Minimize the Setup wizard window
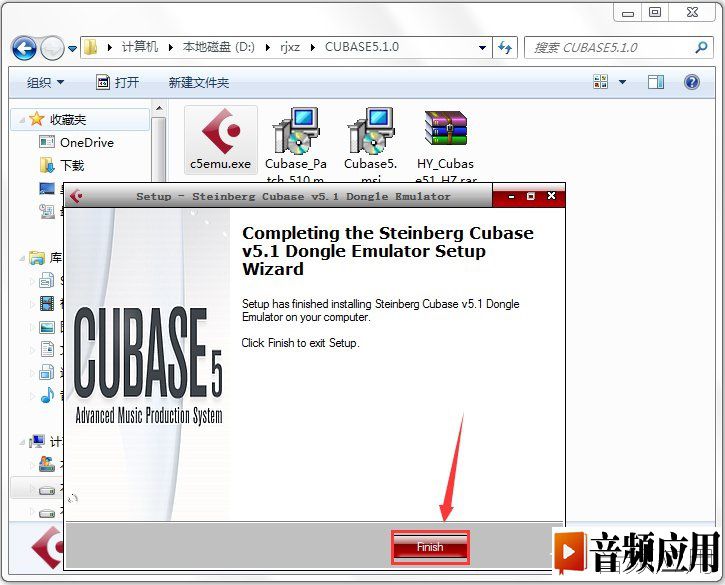 (511, 196)
